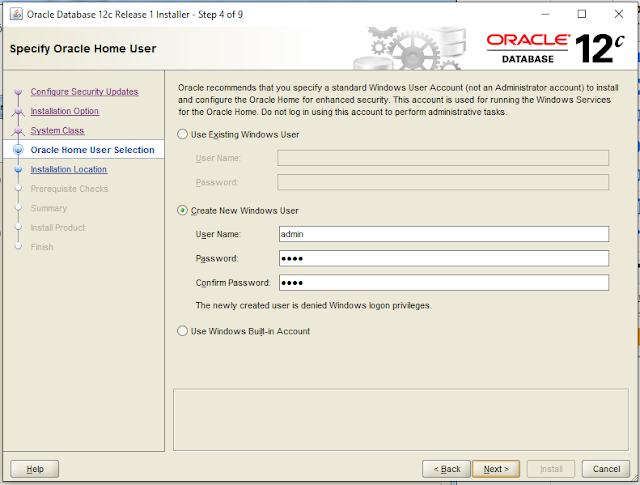Cancel the Oracle installation
Image resolution: width=640 pixels, height=485 pixels.
(x=606, y=469)
